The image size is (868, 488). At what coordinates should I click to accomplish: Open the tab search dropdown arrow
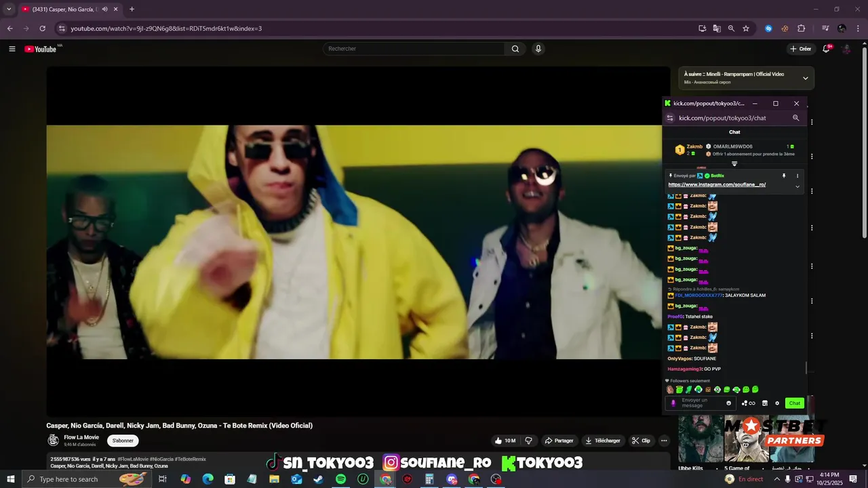point(9,9)
